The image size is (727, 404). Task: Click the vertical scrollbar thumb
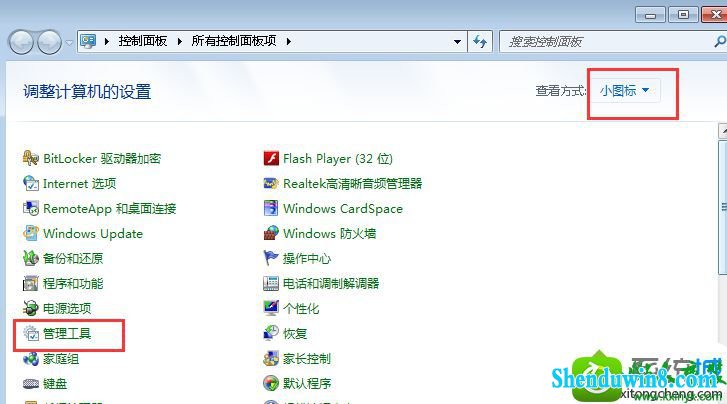pos(722,207)
